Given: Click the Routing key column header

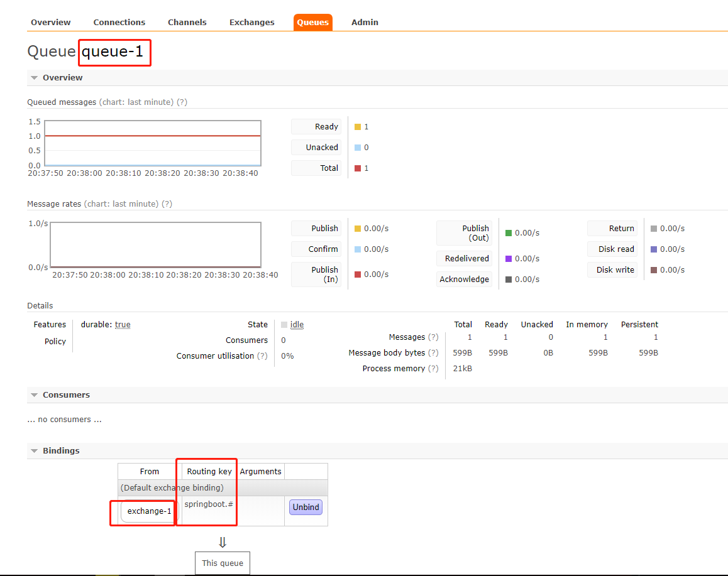Looking at the screenshot, I should tap(209, 472).
